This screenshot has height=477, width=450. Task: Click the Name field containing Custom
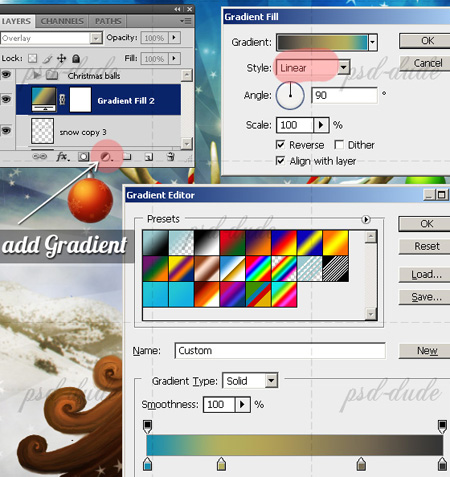point(280,351)
